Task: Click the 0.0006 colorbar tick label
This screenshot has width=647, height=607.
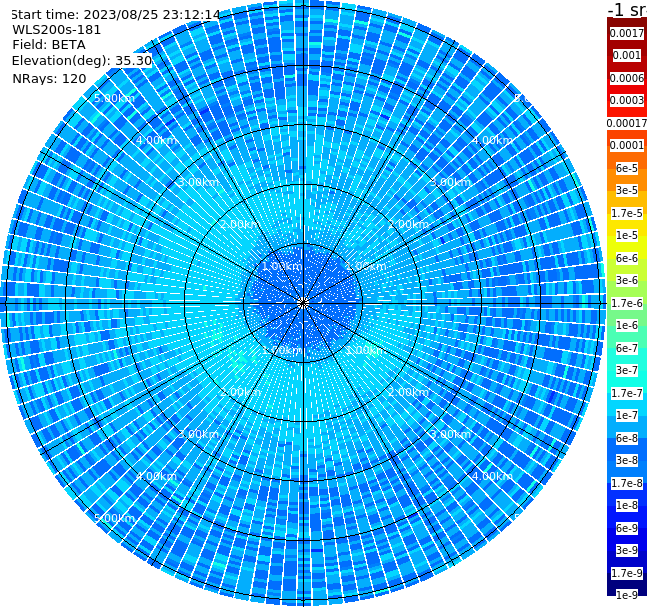Action: click(x=627, y=78)
